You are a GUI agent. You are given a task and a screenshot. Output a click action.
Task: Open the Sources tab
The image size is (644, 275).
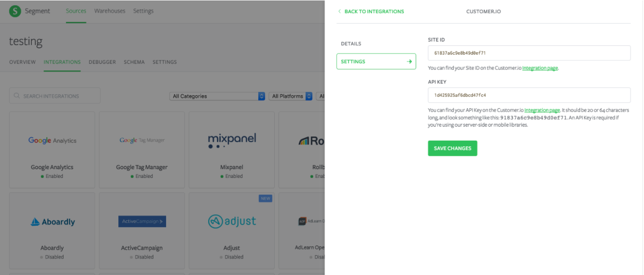(76, 11)
